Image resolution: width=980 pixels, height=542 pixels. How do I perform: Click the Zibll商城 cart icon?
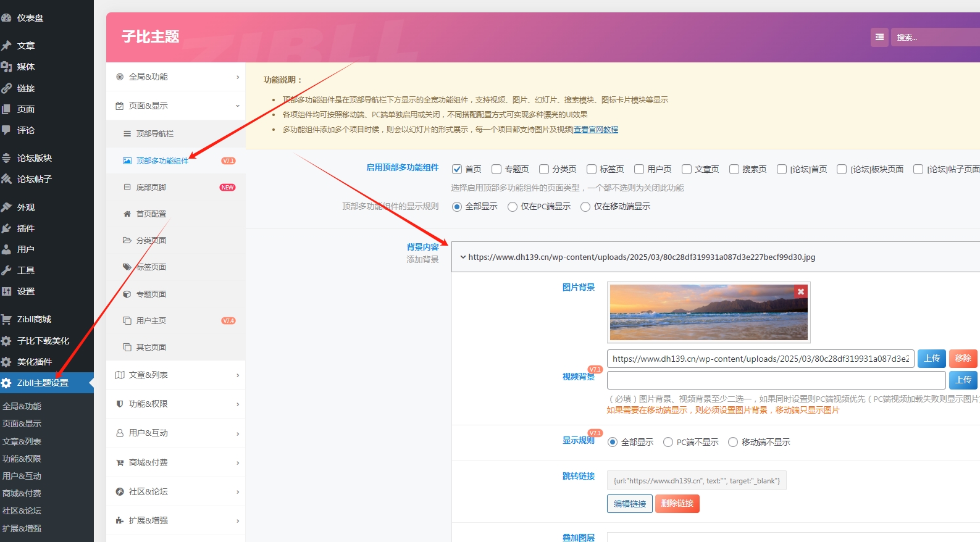click(x=6, y=319)
